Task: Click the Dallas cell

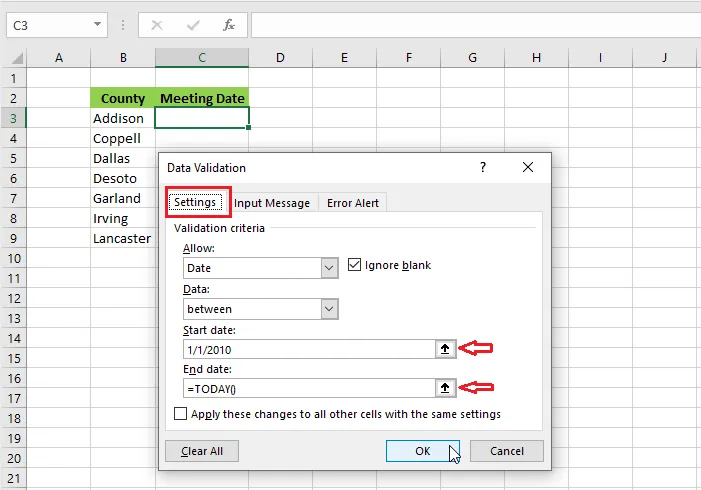Action: tap(123, 158)
